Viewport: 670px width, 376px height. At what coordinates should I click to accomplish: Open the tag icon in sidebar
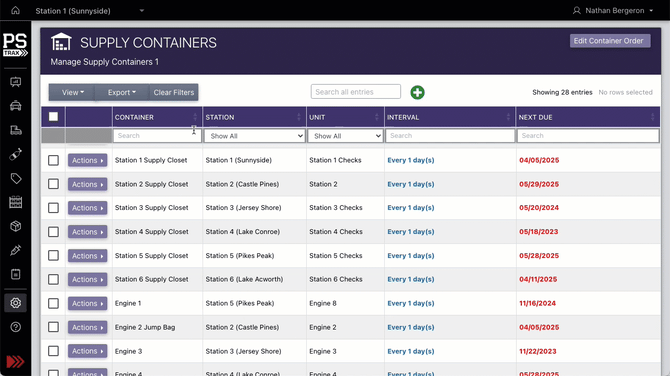(15, 178)
